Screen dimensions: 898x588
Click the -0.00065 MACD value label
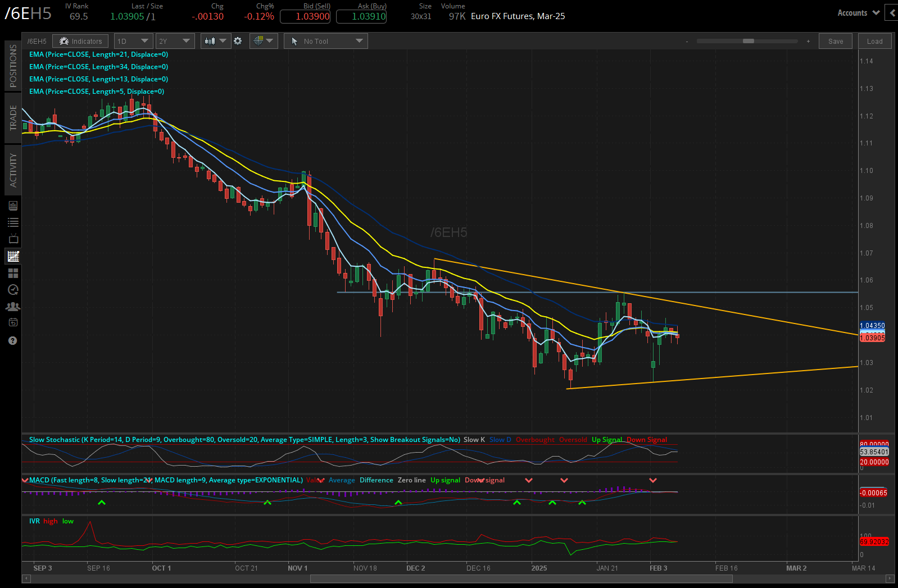point(874,493)
